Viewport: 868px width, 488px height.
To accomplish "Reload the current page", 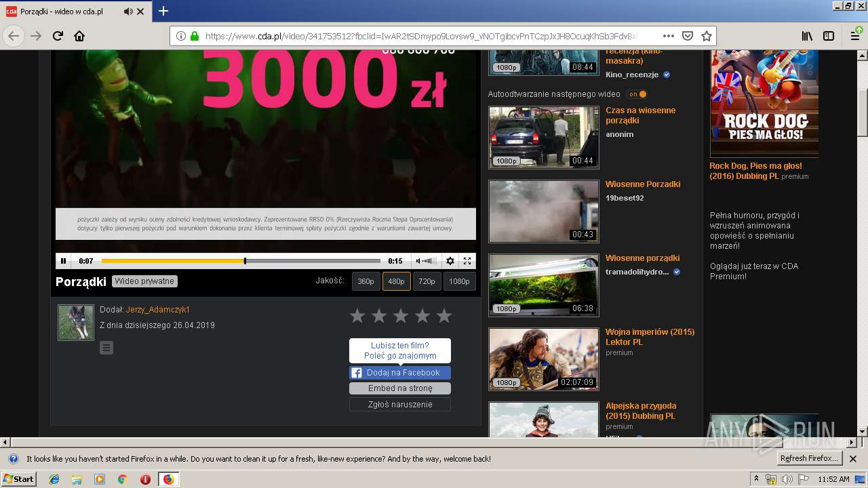I will pos(58,36).
